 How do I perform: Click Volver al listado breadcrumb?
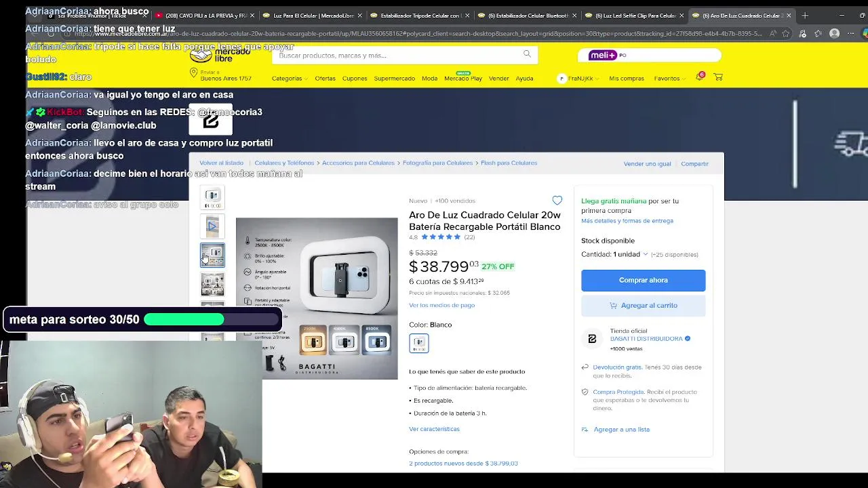pos(221,163)
